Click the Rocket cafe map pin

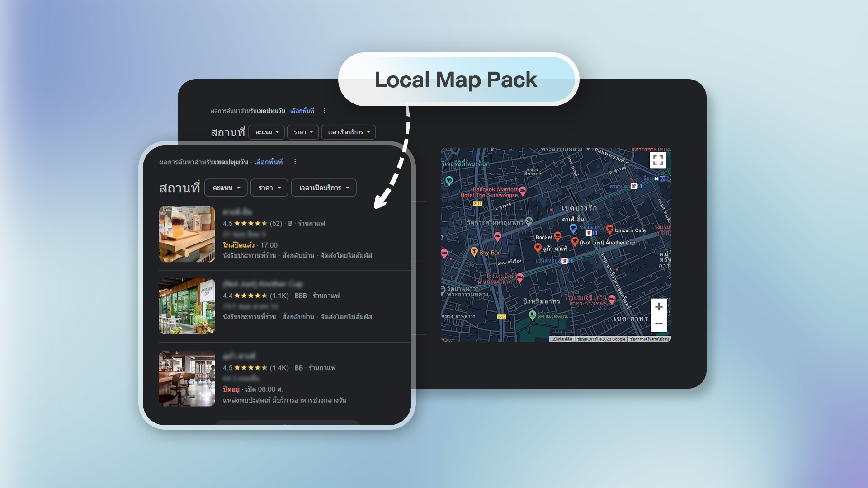pyautogui.click(x=557, y=236)
